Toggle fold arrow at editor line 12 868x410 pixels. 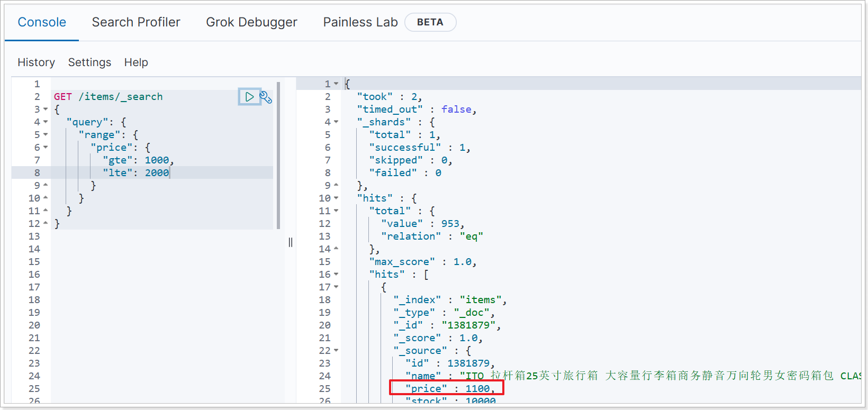click(46, 223)
